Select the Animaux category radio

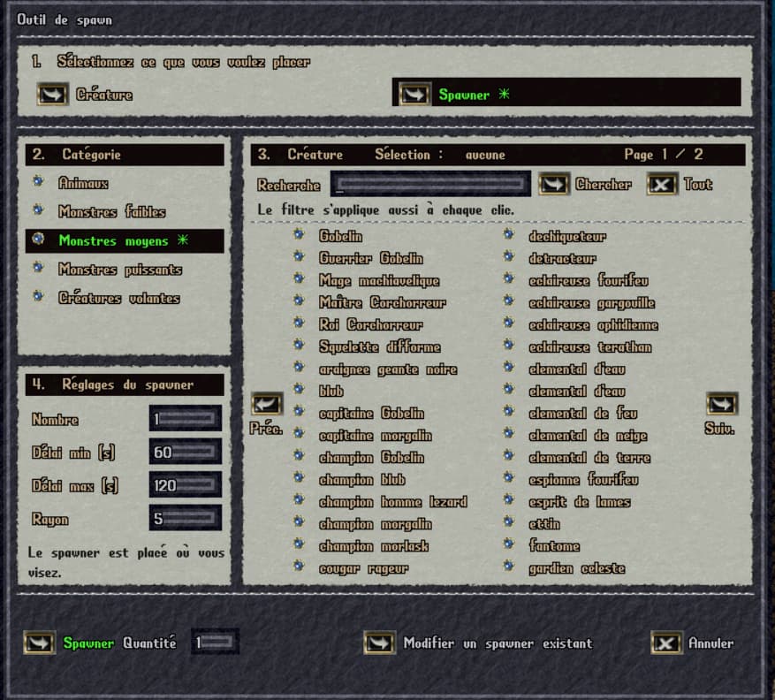click(x=38, y=181)
